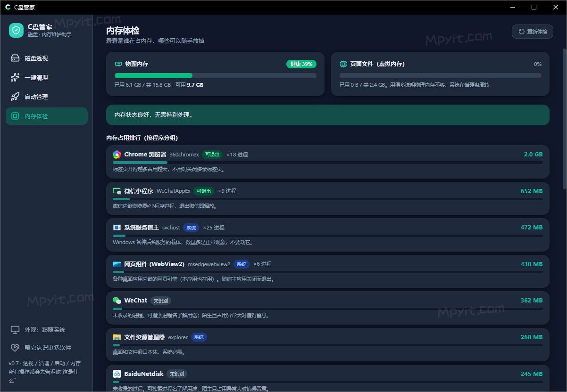Select the 文件资源管理器 row title

144,337
